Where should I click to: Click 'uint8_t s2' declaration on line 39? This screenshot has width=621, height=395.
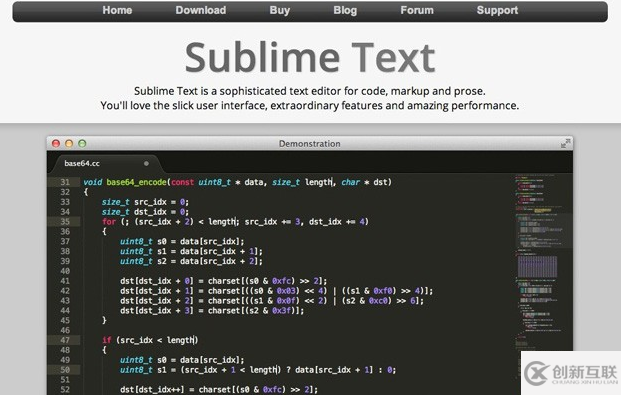tap(143, 261)
